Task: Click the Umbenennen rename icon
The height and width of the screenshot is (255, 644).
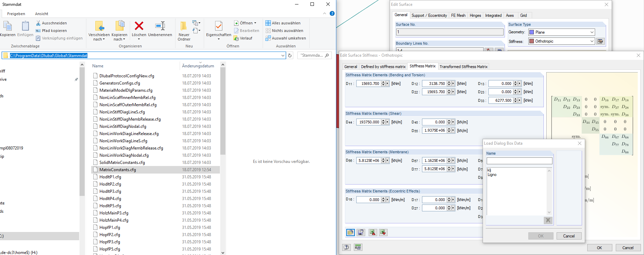Action: point(160,26)
